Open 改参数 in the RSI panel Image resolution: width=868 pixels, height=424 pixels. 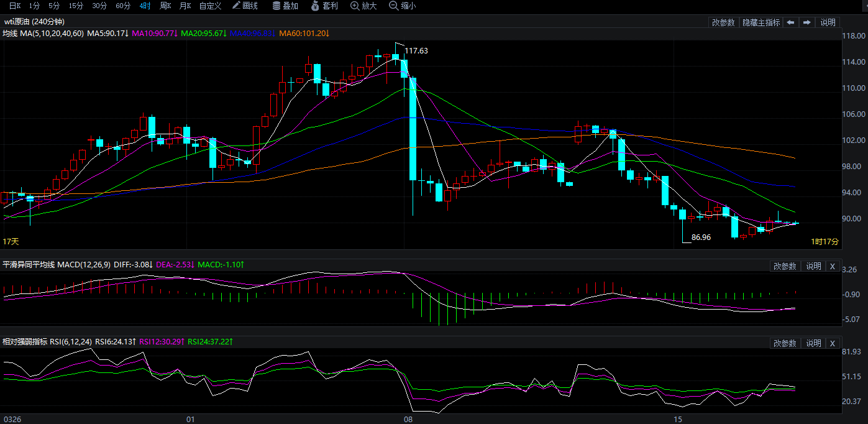[x=785, y=343]
